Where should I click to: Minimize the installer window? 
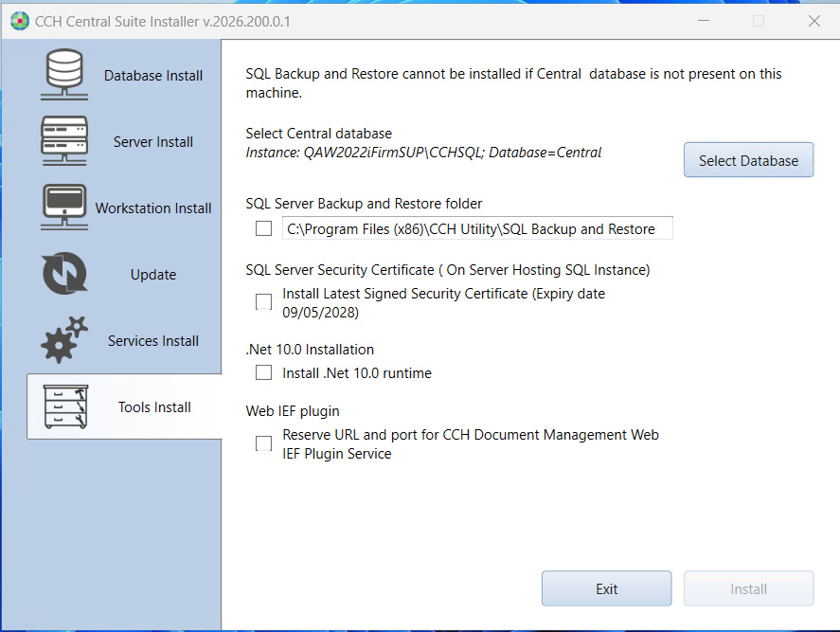(x=704, y=21)
